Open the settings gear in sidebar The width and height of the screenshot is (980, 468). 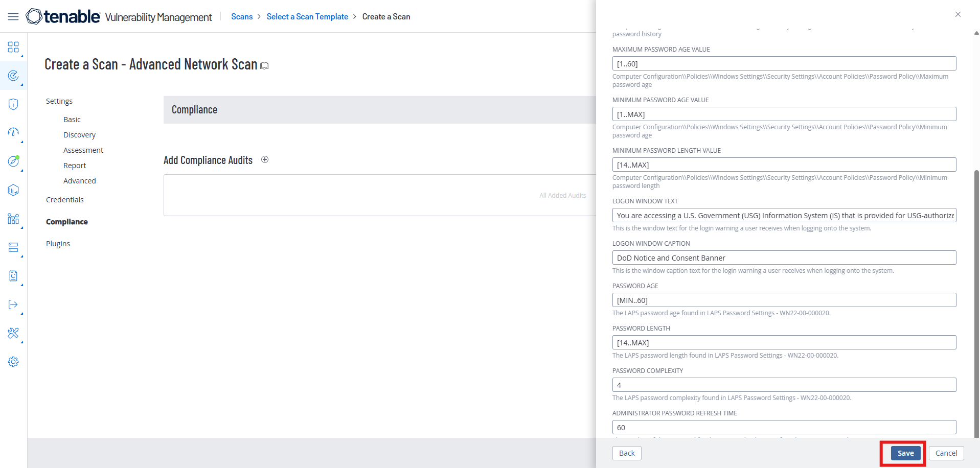point(13,362)
